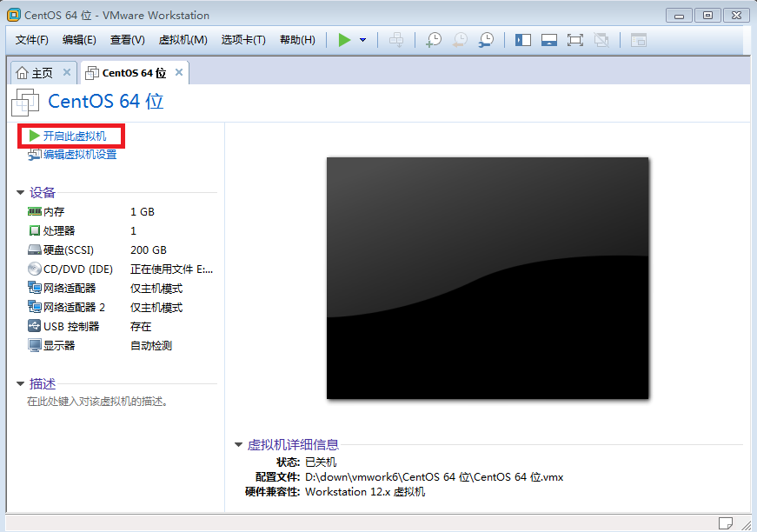The width and height of the screenshot is (757, 532).
Task: Click the black VM screen preview
Action: point(488,278)
